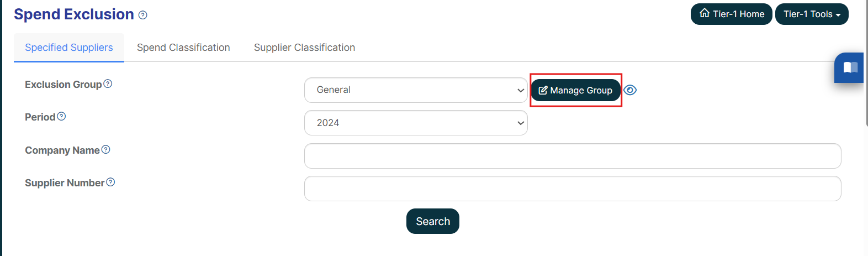868x256 pixels.
Task: Expand the Tier-1 Tools dropdown menu
Action: point(812,14)
